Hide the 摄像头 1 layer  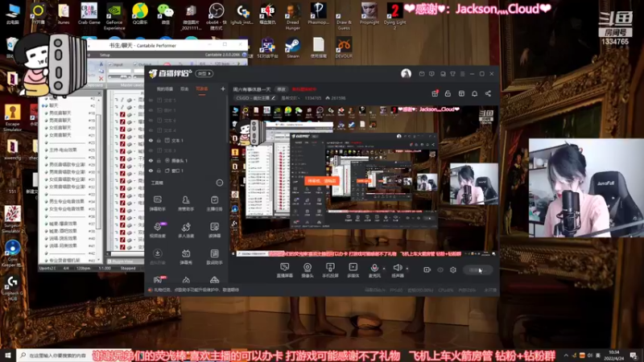pyautogui.click(x=151, y=160)
